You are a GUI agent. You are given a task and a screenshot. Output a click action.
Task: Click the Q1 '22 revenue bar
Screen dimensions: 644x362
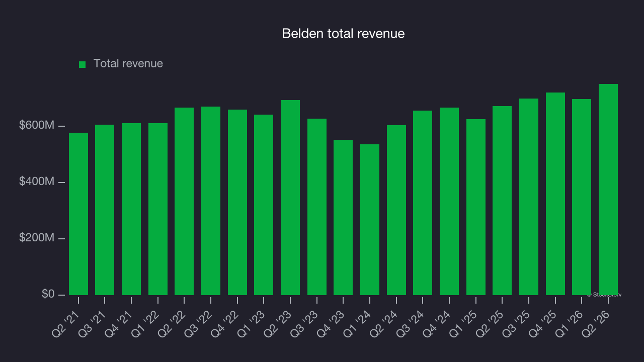[158, 209]
